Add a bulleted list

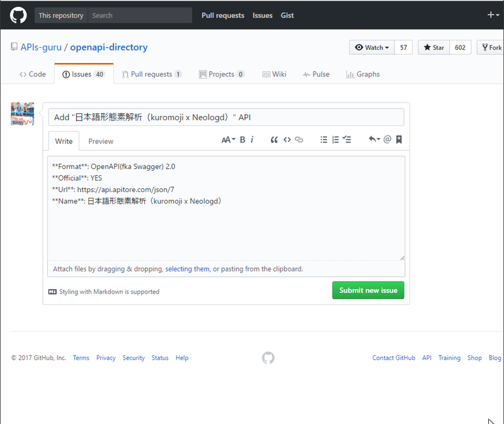click(324, 140)
